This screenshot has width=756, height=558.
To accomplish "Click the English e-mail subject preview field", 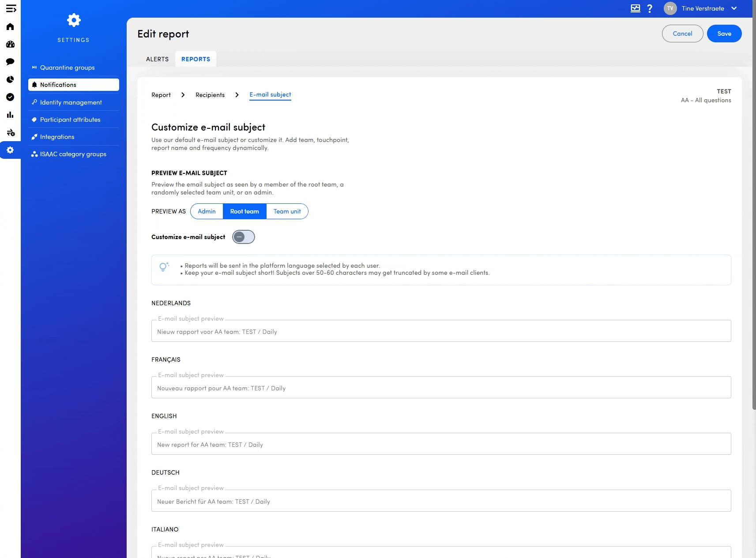I will tap(441, 444).
